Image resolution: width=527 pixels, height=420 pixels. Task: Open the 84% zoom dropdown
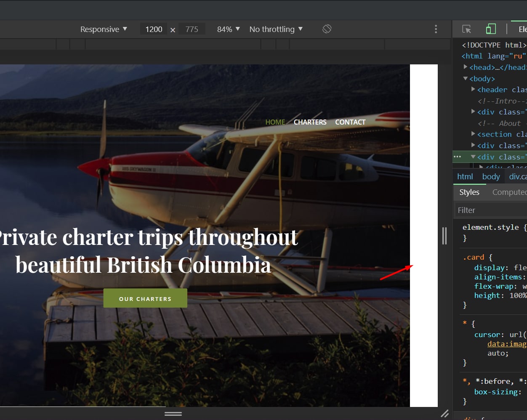(228, 29)
